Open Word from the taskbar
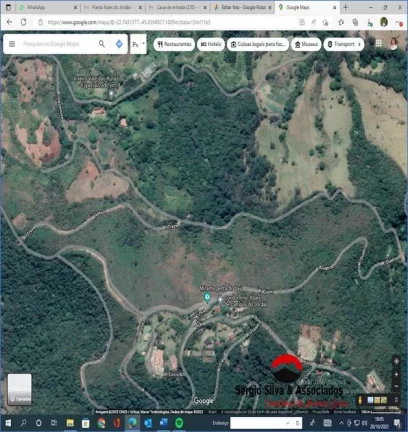 pyautogui.click(x=164, y=423)
